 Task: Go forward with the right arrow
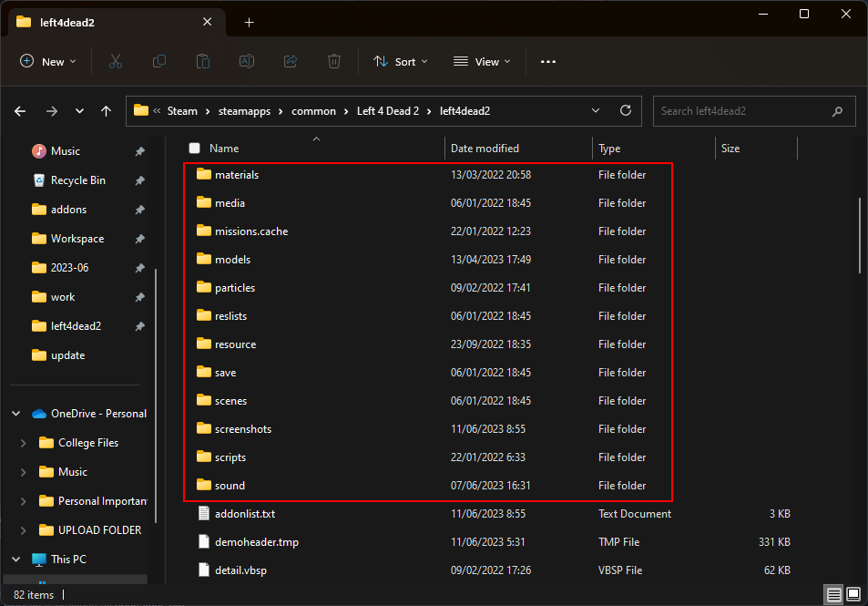click(52, 111)
